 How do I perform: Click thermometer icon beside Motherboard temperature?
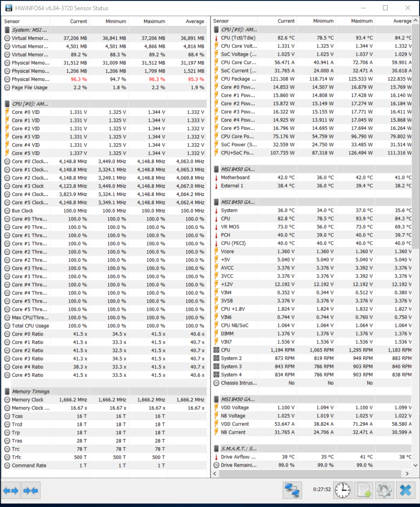tap(216, 177)
